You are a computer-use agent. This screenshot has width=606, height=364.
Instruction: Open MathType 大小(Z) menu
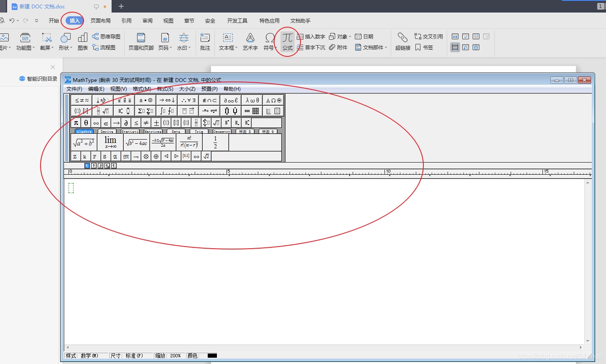click(187, 89)
